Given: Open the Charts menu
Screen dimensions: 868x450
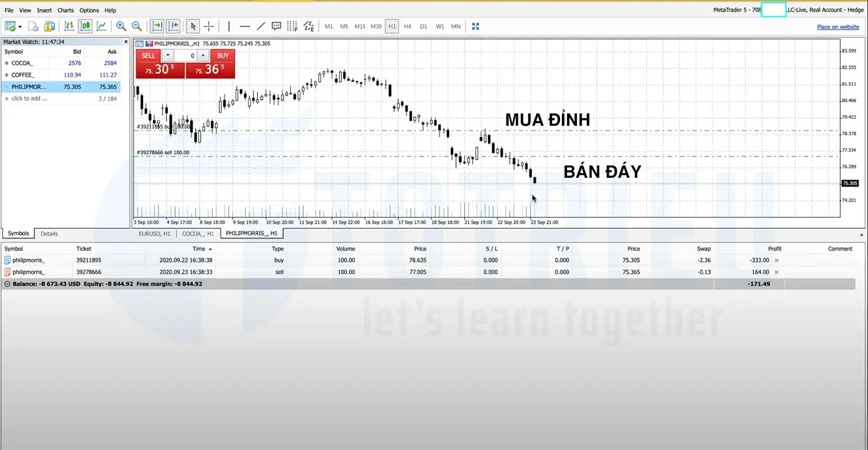Looking at the screenshot, I should [x=65, y=10].
